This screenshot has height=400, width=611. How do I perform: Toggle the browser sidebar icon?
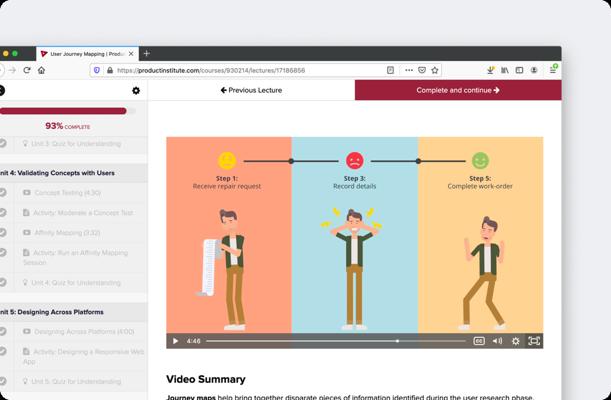pyautogui.click(x=519, y=70)
